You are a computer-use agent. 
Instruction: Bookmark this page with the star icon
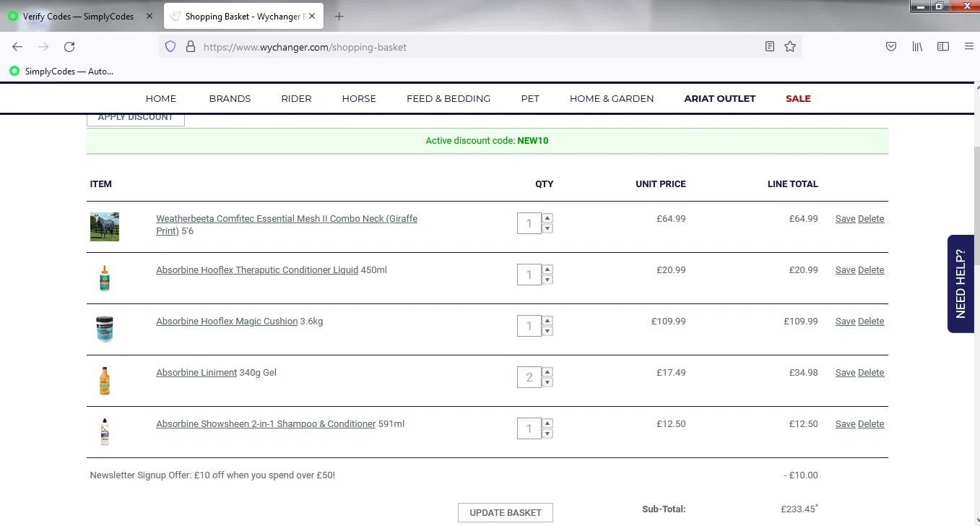[790, 47]
